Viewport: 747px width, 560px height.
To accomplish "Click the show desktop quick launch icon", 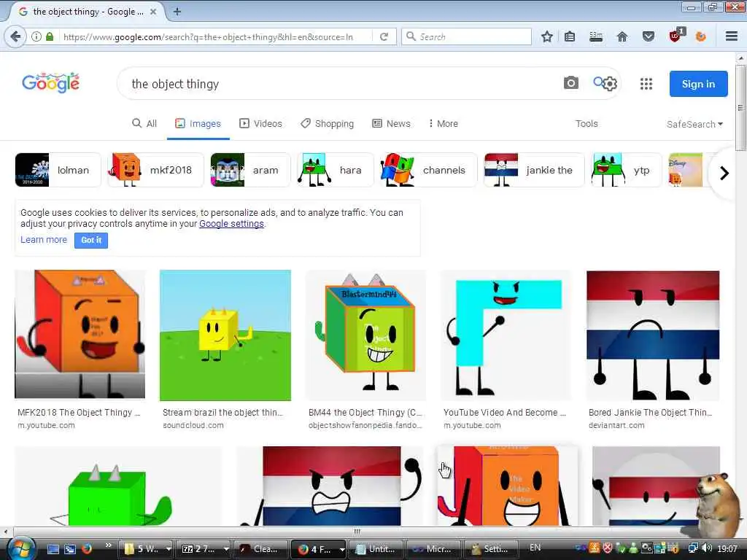I will click(53, 549).
